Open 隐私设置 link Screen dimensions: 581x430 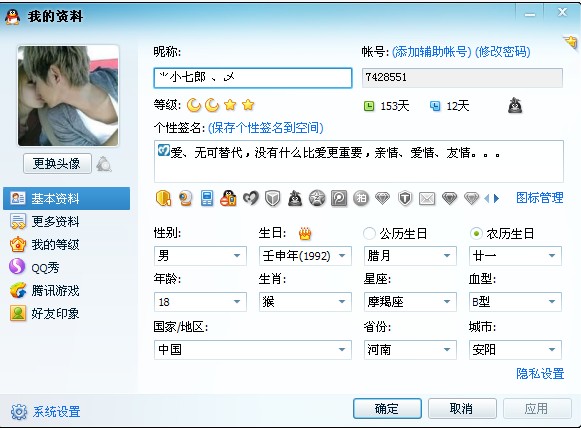point(540,373)
